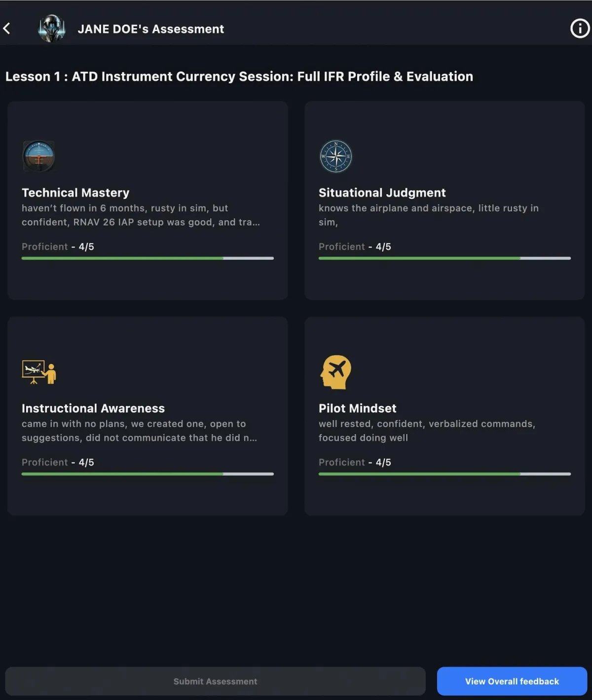The height and width of the screenshot is (700, 592).
Task: Open the Situational Judgment heading
Action: point(382,193)
